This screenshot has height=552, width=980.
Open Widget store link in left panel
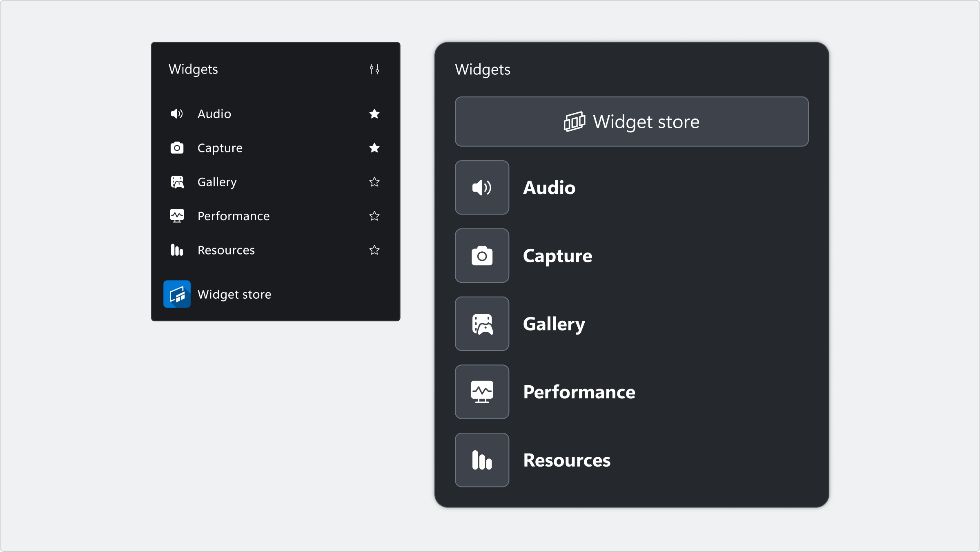pyautogui.click(x=234, y=294)
